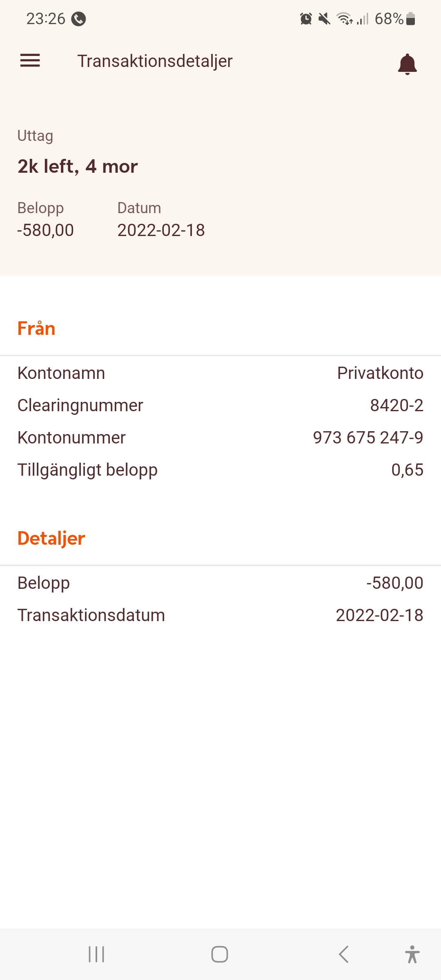This screenshot has width=441, height=980.
Task: Tap the Transaktionsdatum value 2022-02-18
Action: [x=379, y=615]
